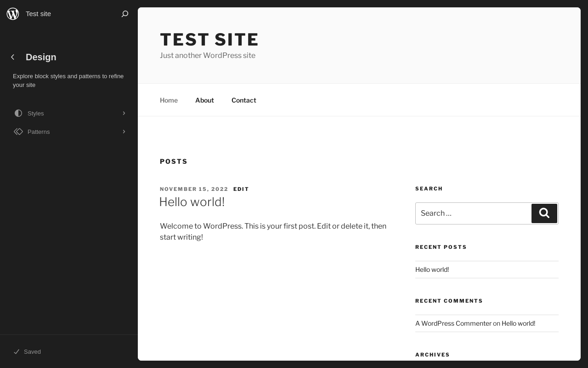Screen dimensions: 588x368
Task: Click the TEST SITE header title
Action: (x=209, y=40)
